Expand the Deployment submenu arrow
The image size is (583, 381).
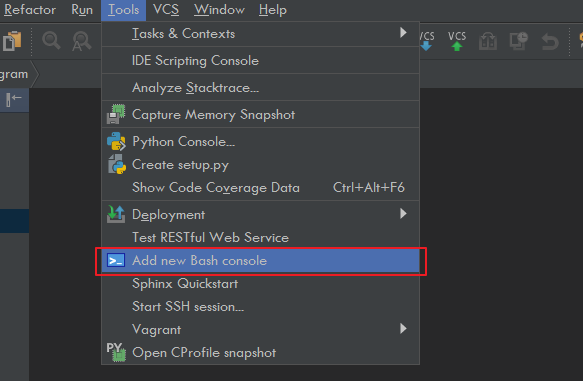point(403,214)
